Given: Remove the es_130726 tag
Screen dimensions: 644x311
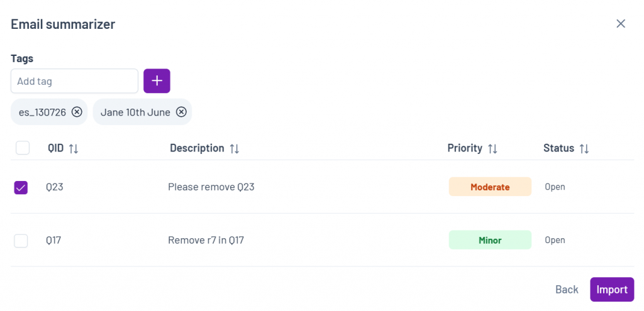Looking at the screenshot, I should pos(77,112).
